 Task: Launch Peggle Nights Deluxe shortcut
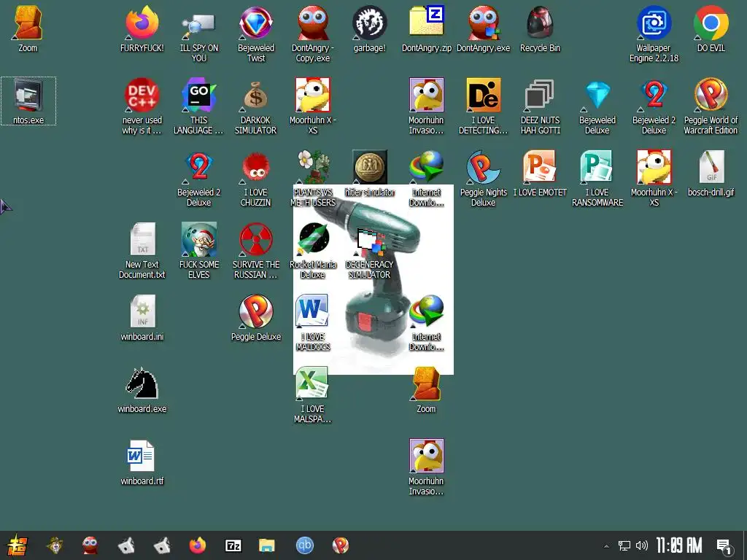pyautogui.click(x=483, y=179)
